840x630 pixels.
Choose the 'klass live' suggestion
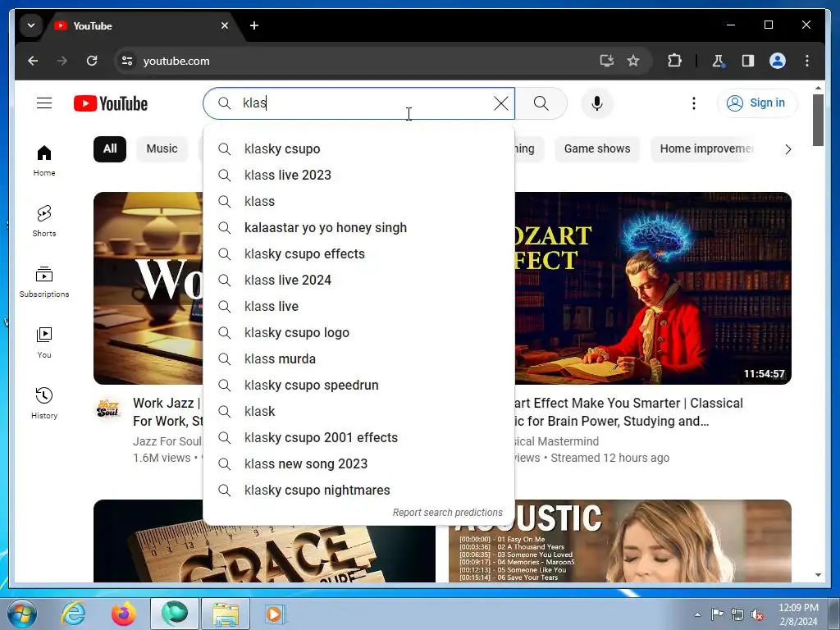[x=359, y=307]
